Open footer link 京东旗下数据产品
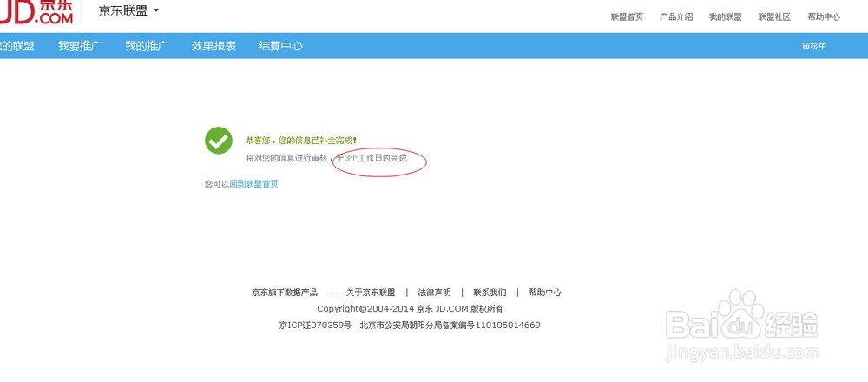The width and height of the screenshot is (868, 382). point(285,293)
